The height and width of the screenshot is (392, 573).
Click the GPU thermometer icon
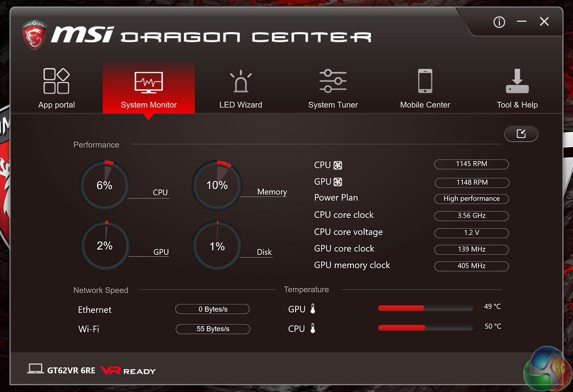[313, 309]
